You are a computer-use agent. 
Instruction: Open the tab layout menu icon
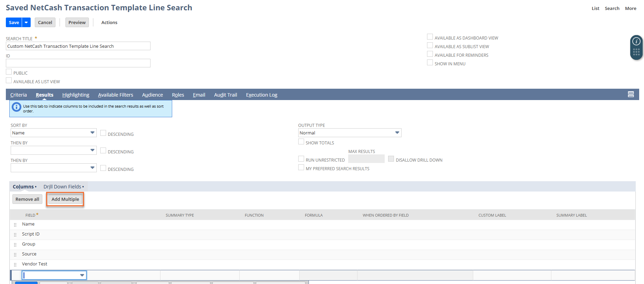point(631,95)
